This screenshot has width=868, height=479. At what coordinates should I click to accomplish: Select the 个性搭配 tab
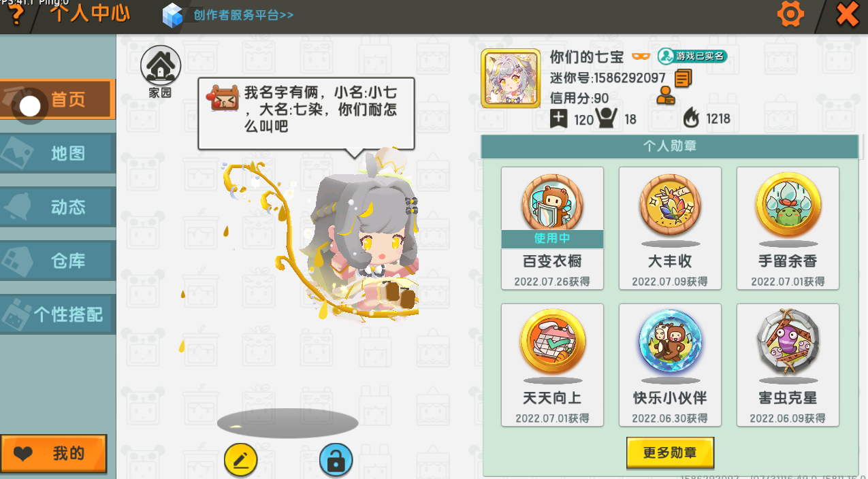[x=57, y=314]
